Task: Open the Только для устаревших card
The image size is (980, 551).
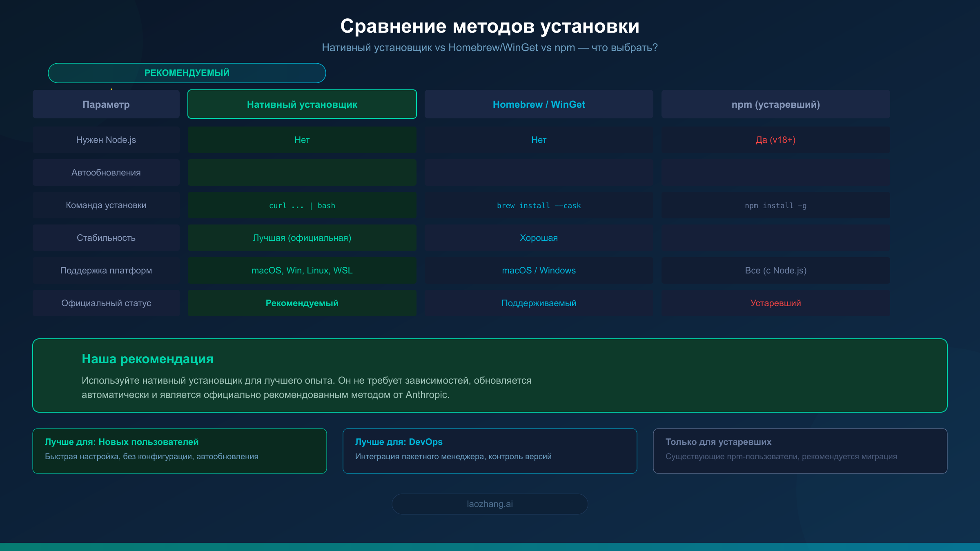Action: coord(800,451)
